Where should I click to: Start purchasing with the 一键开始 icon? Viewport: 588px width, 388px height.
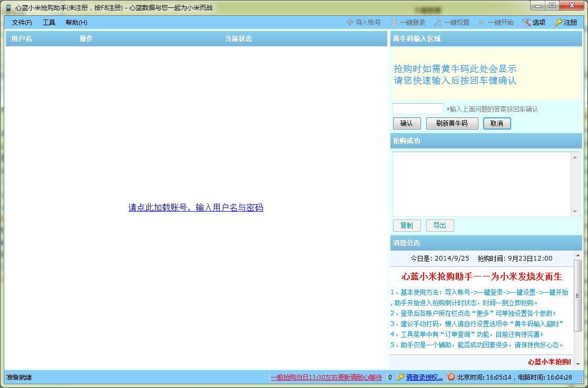[x=482, y=23]
